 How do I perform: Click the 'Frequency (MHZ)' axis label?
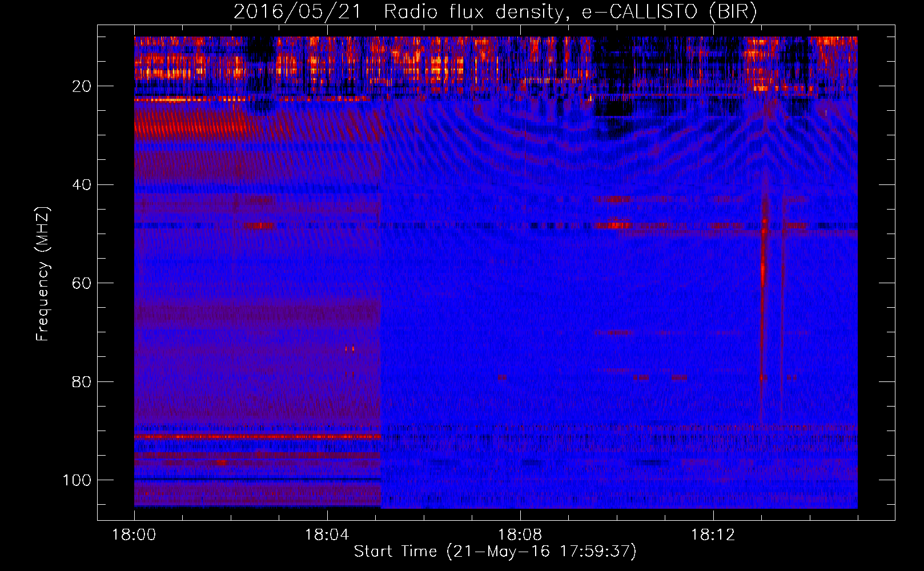click(43, 274)
